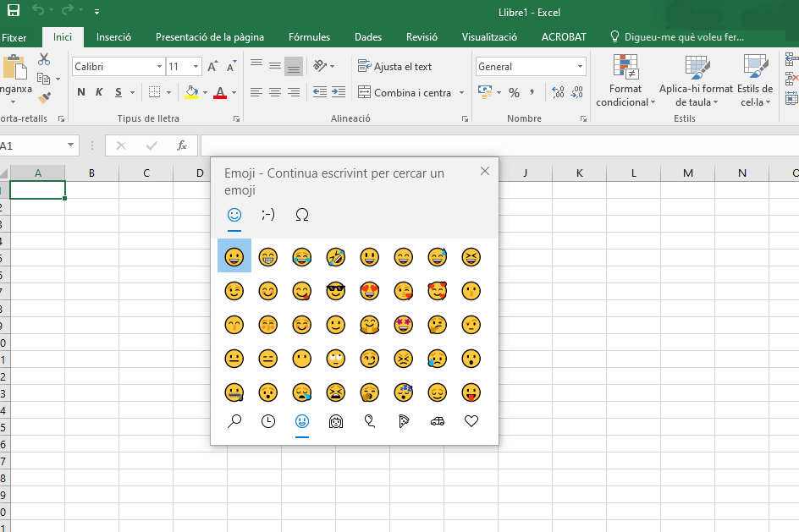Screen dimensions: 799x532
Task: Expand the Calibri font name dropdown
Action: click(x=159, y=66)
